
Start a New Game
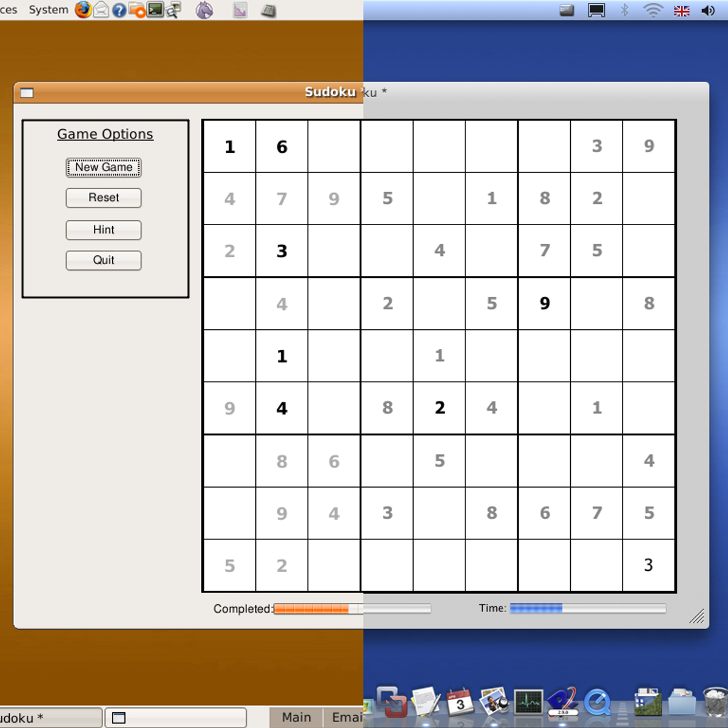pyautogui.click(x=104, y=167)
